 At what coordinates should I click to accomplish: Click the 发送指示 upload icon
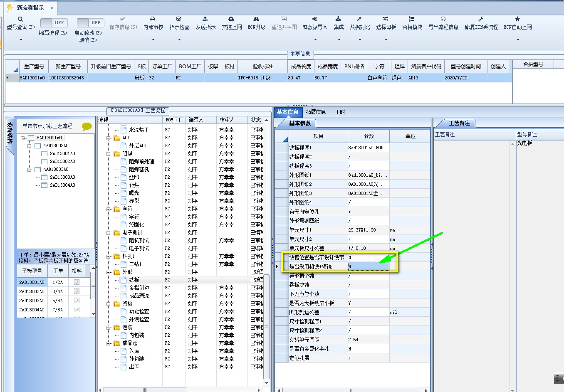click(x=205, y=19)
